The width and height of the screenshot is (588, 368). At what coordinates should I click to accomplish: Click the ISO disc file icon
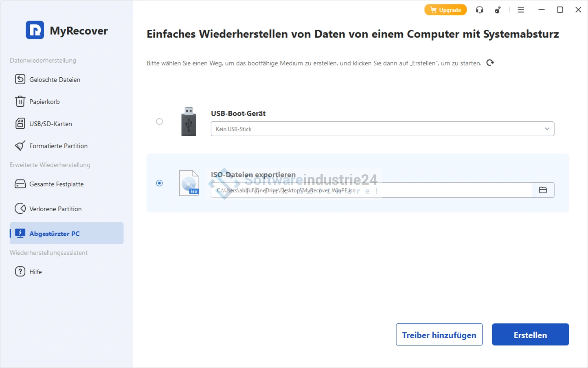pyautogui.click(x=189, y=183)
